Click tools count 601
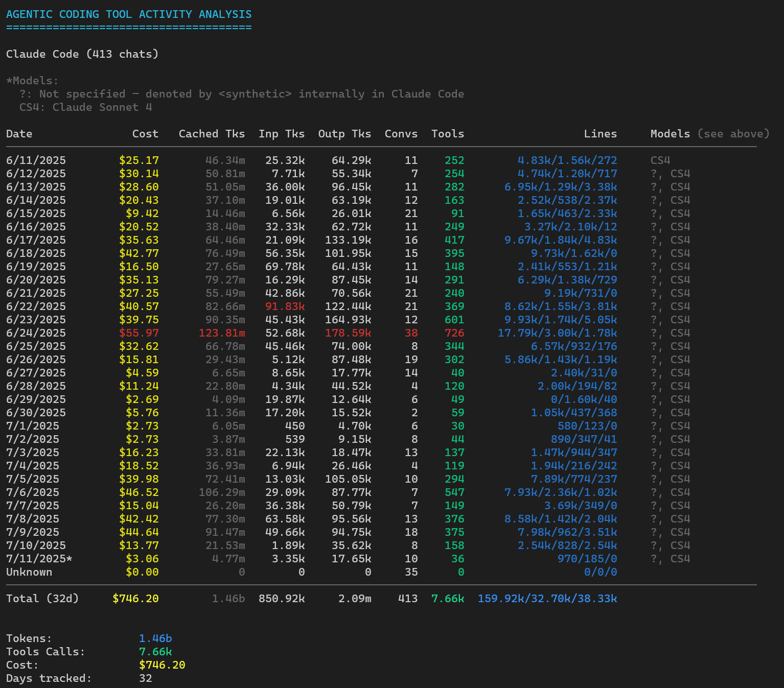 point(454,320)
